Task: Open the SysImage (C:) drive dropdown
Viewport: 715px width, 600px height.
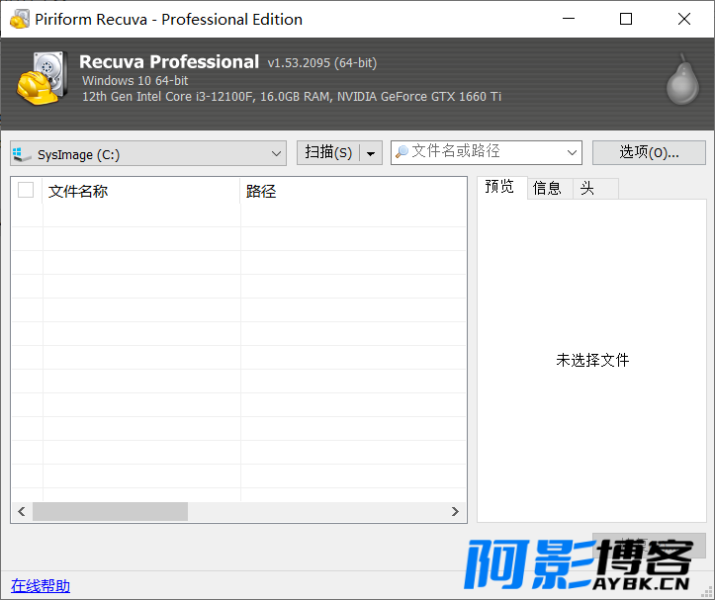Action: pyautogui.click(x=148, y=153)
